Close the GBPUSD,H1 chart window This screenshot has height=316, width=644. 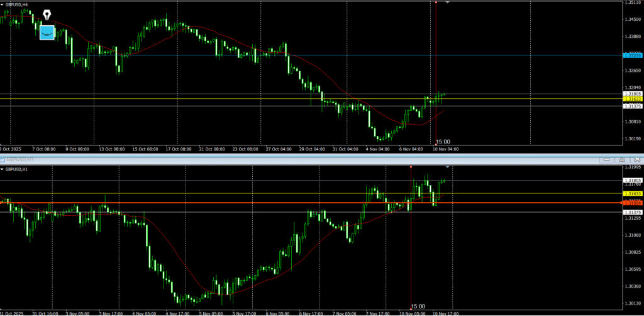pos(636,159)
